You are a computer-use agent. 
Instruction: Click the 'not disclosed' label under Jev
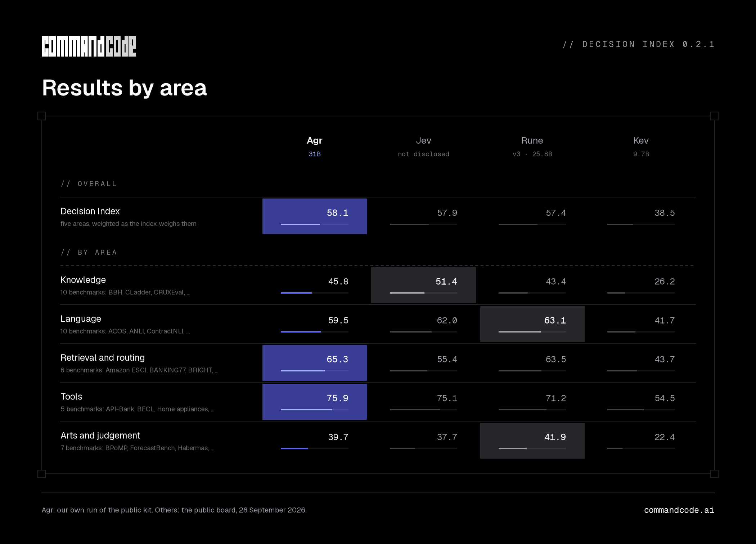point(423,154)
